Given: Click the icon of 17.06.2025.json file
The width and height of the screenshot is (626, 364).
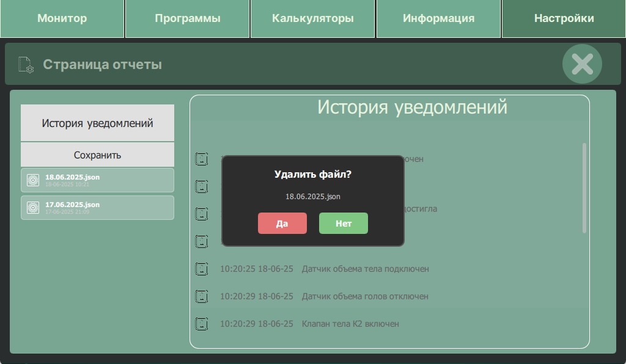Looking at the screenshot, I should (x=33, y=208).
